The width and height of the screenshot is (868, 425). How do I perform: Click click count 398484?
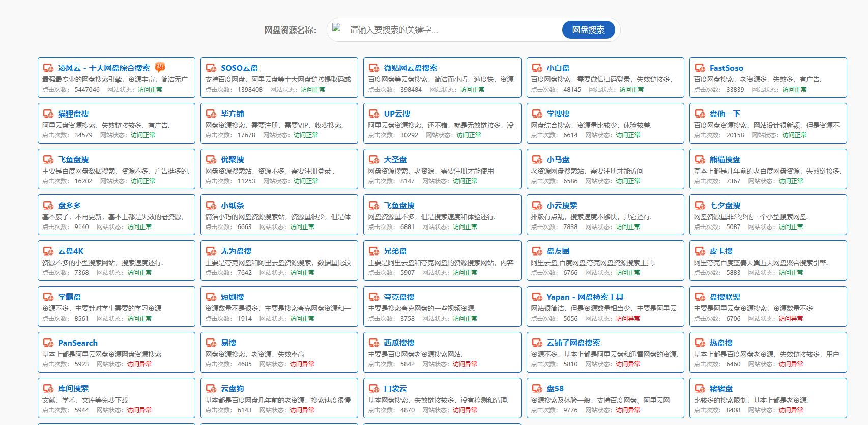pyautogui.click(x=411, y=90)
